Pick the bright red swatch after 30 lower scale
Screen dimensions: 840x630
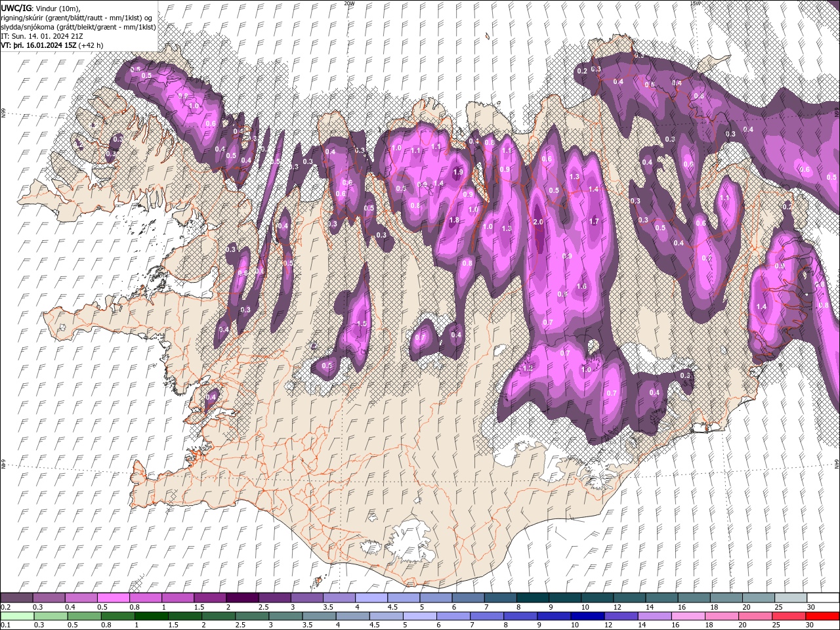(x=822, y=616)
